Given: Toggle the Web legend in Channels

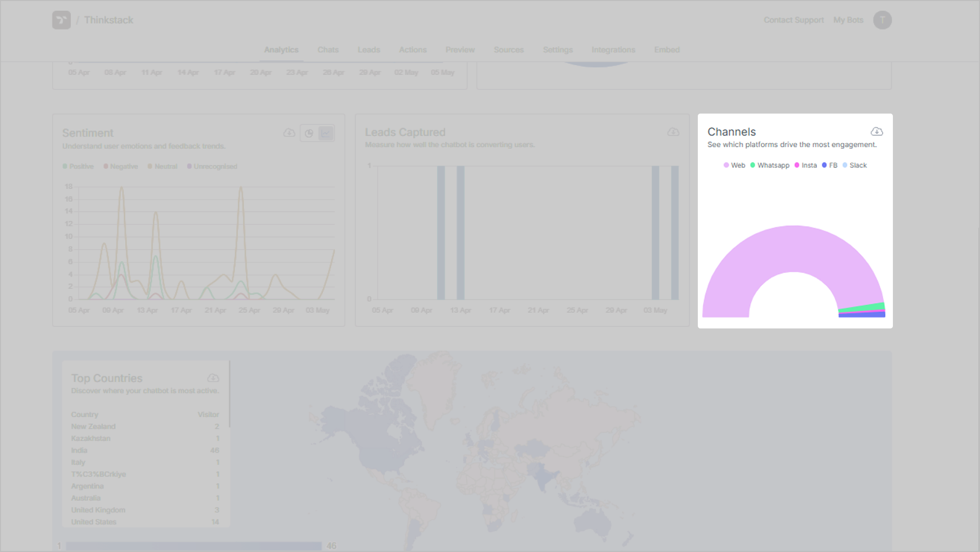Looking at the screenshot, I should coord(734,165).
